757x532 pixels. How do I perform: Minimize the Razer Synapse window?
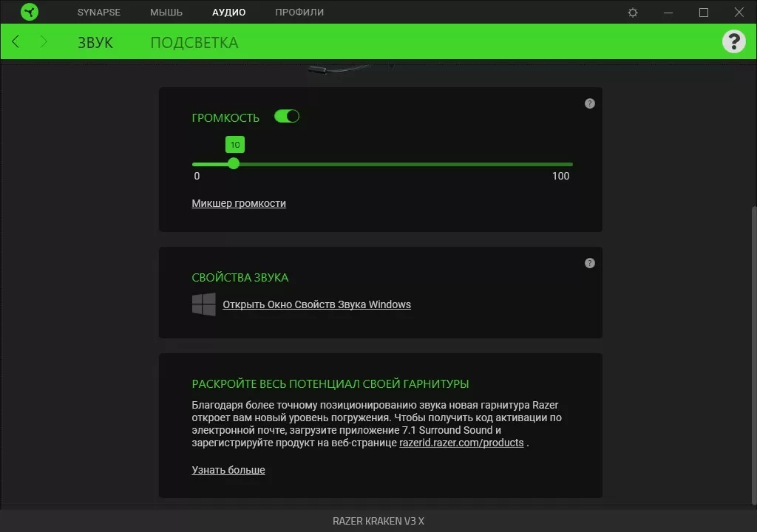click(x=668, y=13)
